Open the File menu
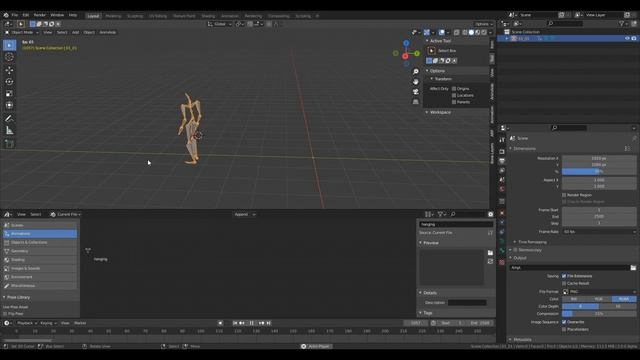The image size is (640, 360). pos(15,15)
